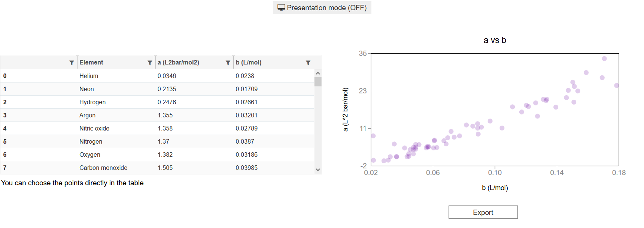Screen dimensions: 644x228
Task: Click the table vertical scrollbar thumb
Action: (318, 82)
